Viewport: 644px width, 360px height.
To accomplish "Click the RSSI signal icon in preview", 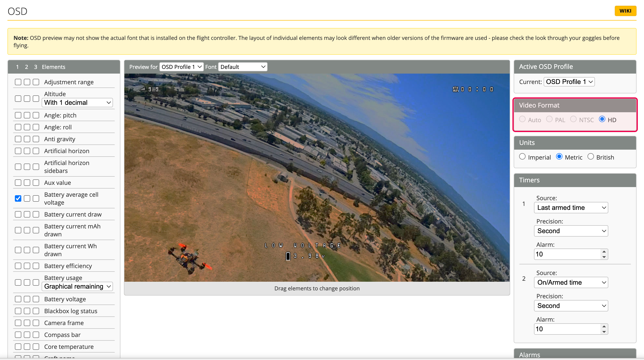I will point(142,89).
